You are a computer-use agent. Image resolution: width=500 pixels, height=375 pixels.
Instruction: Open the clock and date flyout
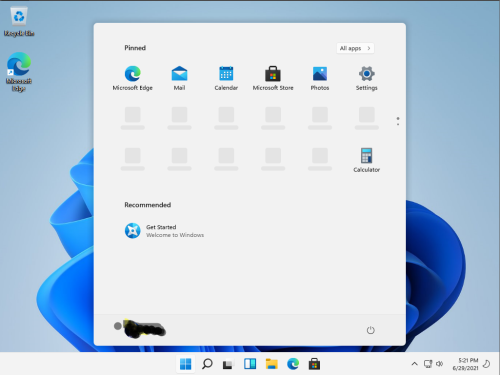pos(465,364)
